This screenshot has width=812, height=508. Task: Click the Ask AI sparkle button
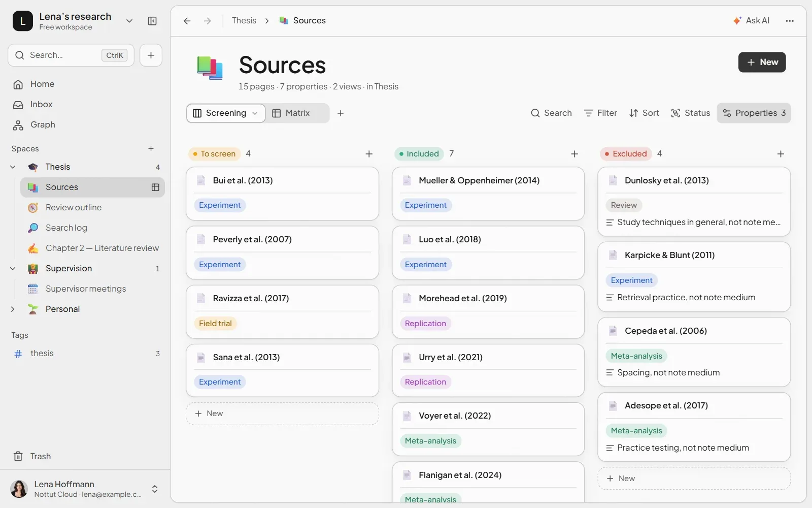pyautogui.click(x=752, y=21)
